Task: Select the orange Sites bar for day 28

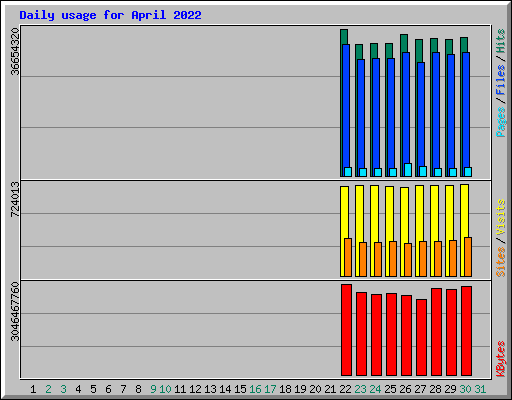Action: (x=438, y=259)
